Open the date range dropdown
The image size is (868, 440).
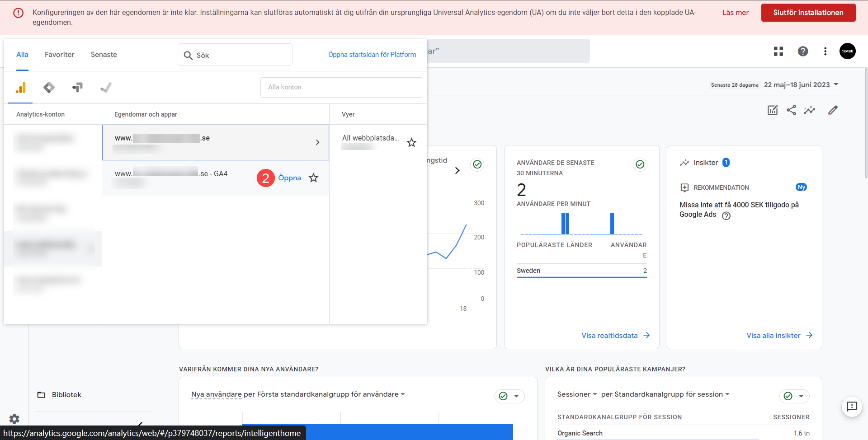click(x=801, y=85)
